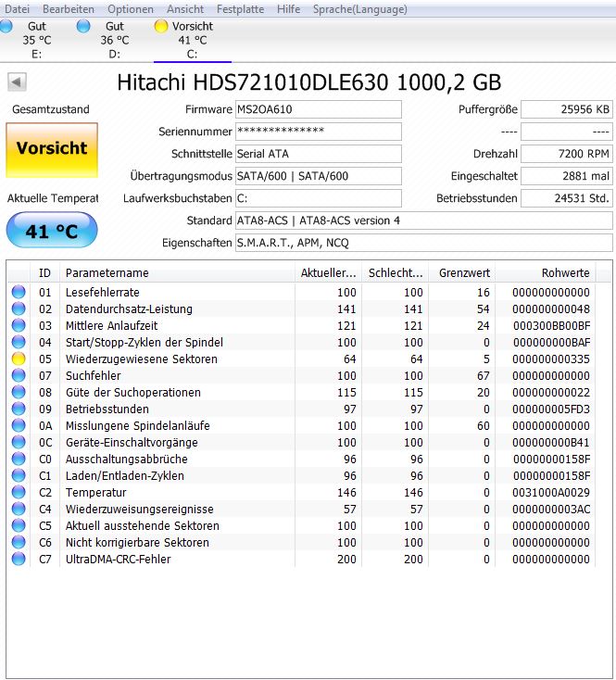
Task: Open the Sprache(Language) menu
Action: [360, 9]
